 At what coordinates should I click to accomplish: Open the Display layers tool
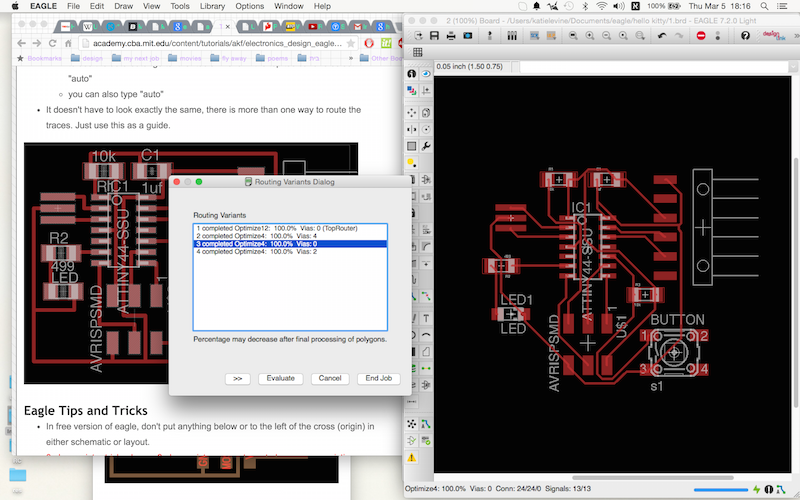[x=412, y=91]
